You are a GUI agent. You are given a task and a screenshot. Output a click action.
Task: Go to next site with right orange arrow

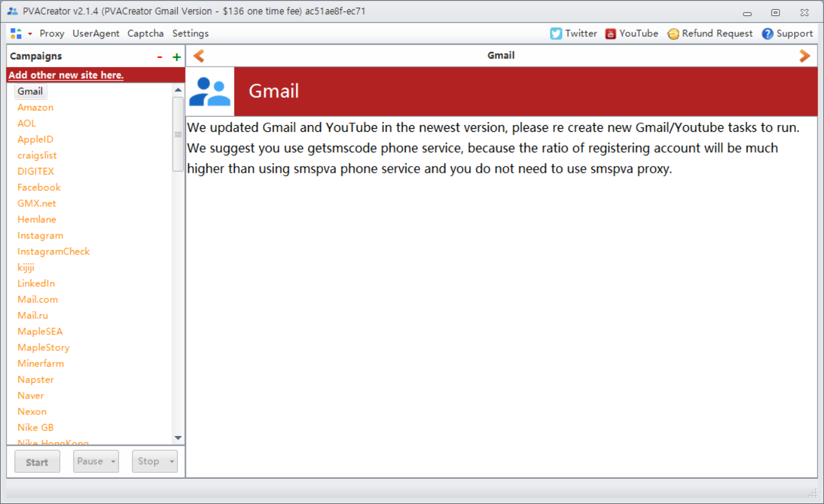click(x=804, y=56)
